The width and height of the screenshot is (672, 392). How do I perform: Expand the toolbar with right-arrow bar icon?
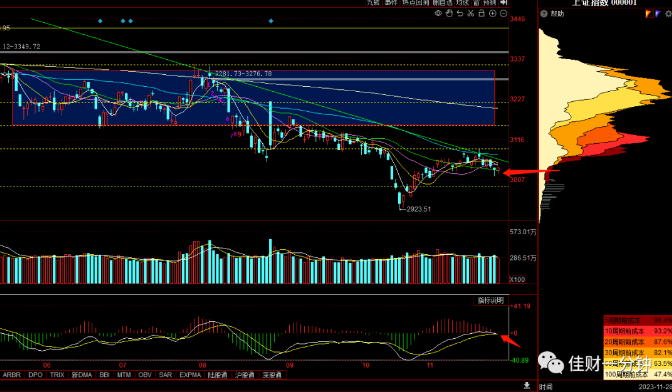tap(504, 3)
